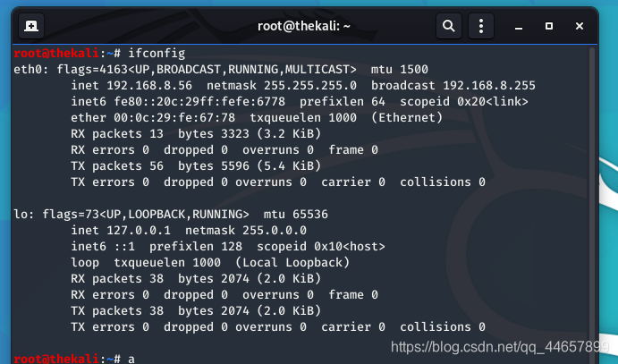
Task: Open a new terminal tab
Action: tap(31, 26)
